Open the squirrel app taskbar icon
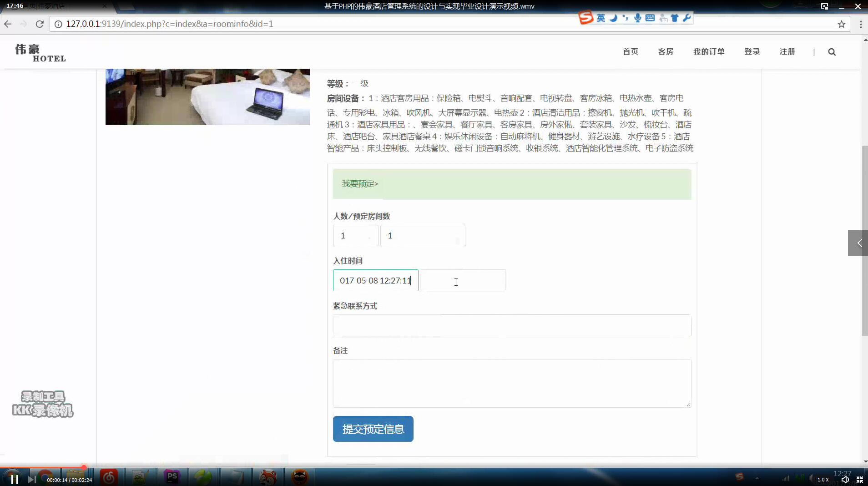This screenshot has height=486, width=868. coord(268,477)
